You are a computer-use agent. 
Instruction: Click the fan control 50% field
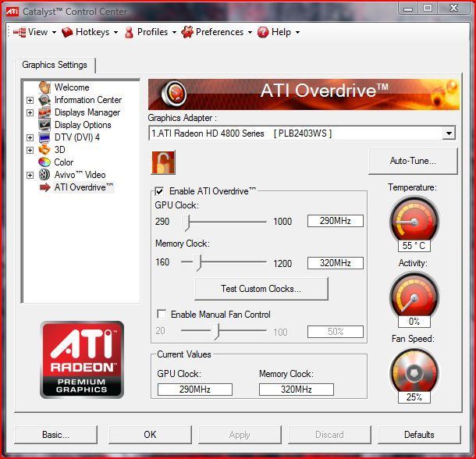coord(335,332)
